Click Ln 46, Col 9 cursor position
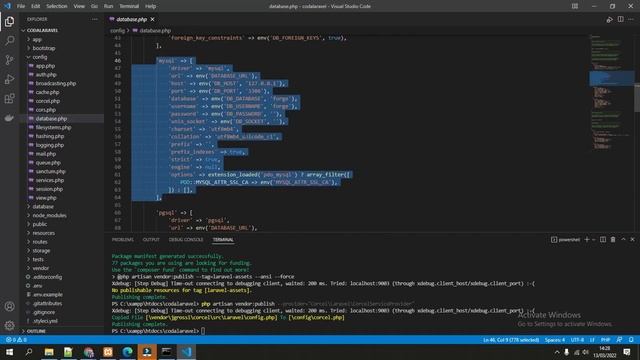This screenshot has width=640, height=360. pos(511,340)
